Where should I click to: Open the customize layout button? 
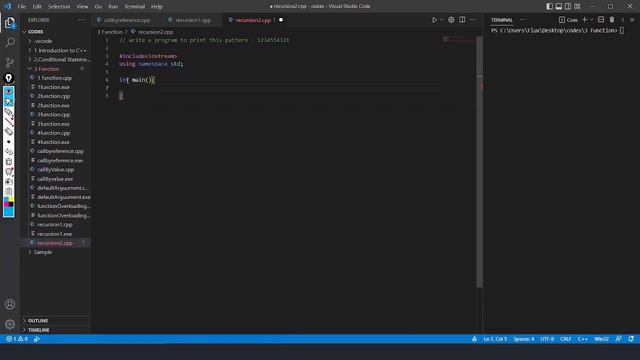coord(577,7)
